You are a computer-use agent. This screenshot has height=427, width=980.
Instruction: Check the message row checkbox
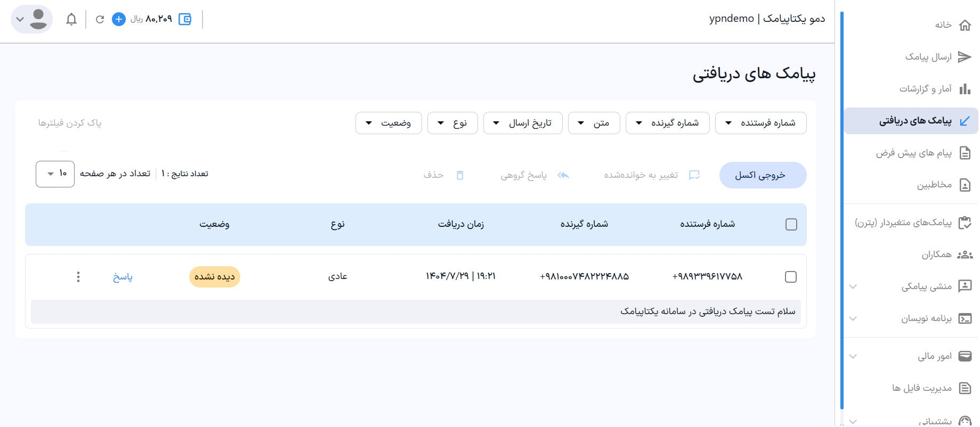[x=791, y=277]
